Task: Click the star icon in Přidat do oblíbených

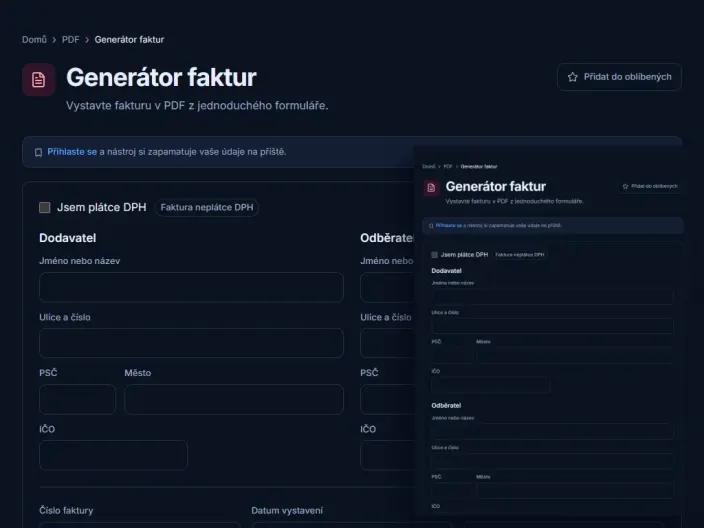Action: coord(572,77)
